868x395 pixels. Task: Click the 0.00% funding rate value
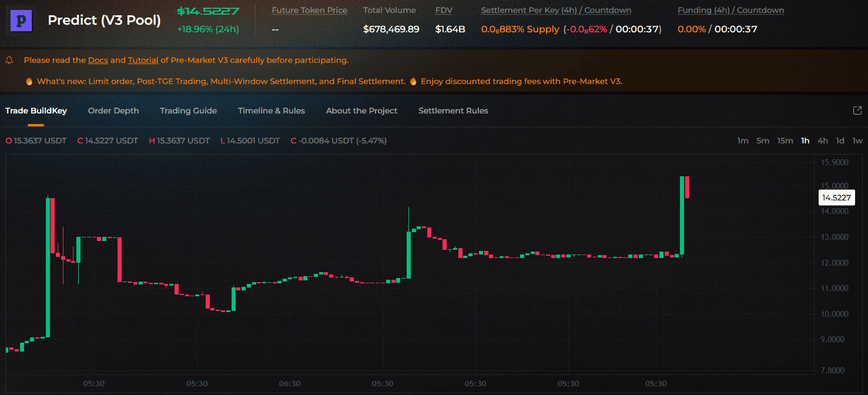pyautogui.click(x=692, y=29)
